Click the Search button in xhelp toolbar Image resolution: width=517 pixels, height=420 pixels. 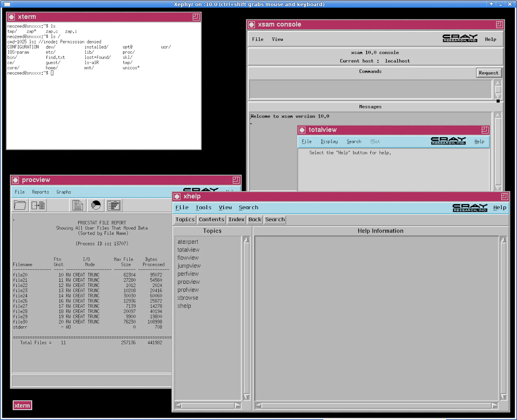(275, 220)
